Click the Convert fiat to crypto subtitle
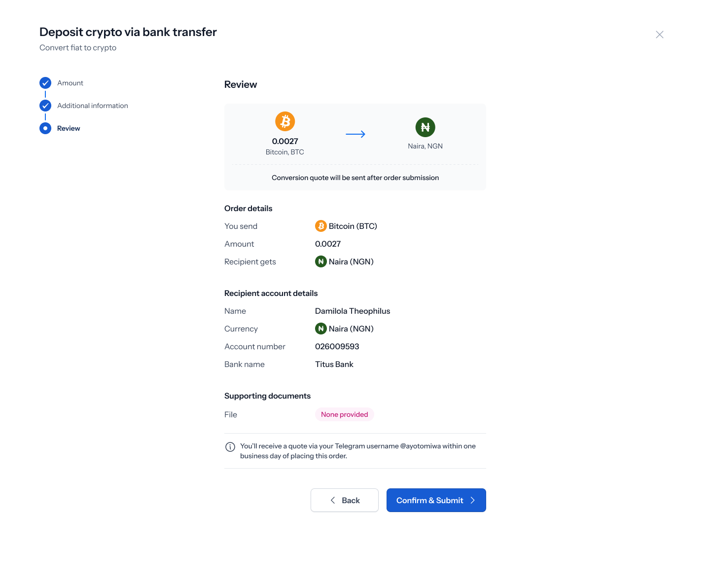The image size is (710, 588). click(x=78, y=47)
